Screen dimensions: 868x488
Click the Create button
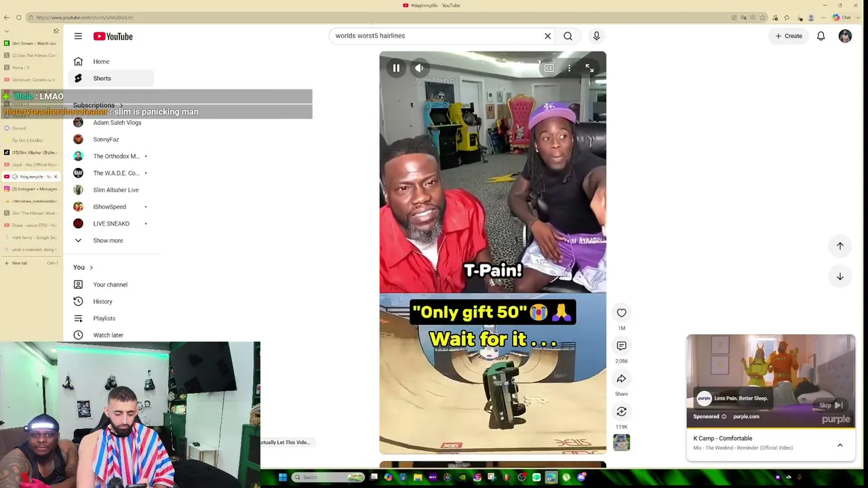(x=789, y=36)
